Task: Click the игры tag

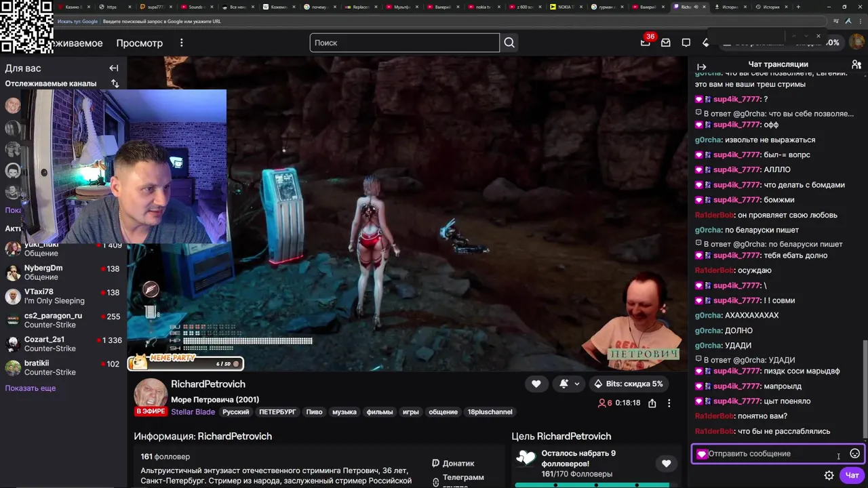Action: click(411, 412)
